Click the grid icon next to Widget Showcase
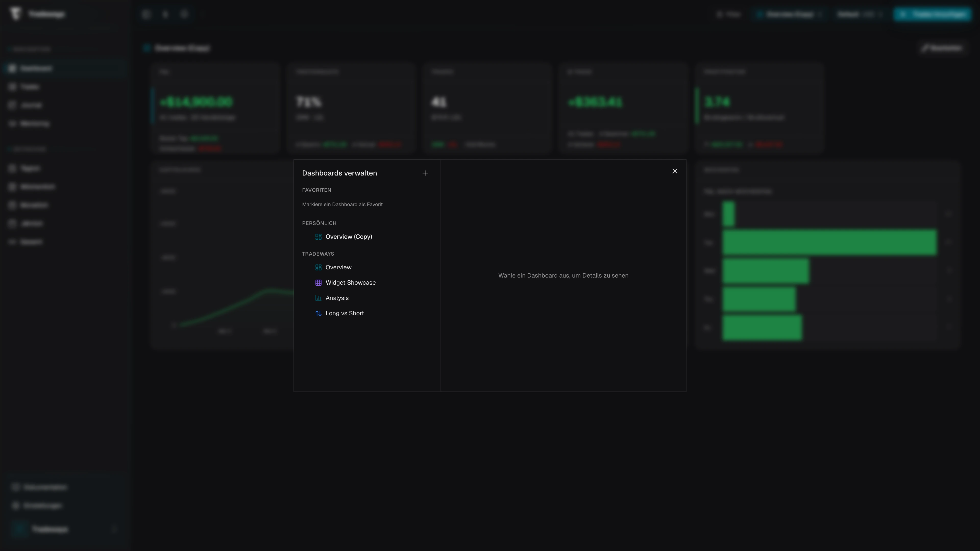 click(x=318, y=283)
